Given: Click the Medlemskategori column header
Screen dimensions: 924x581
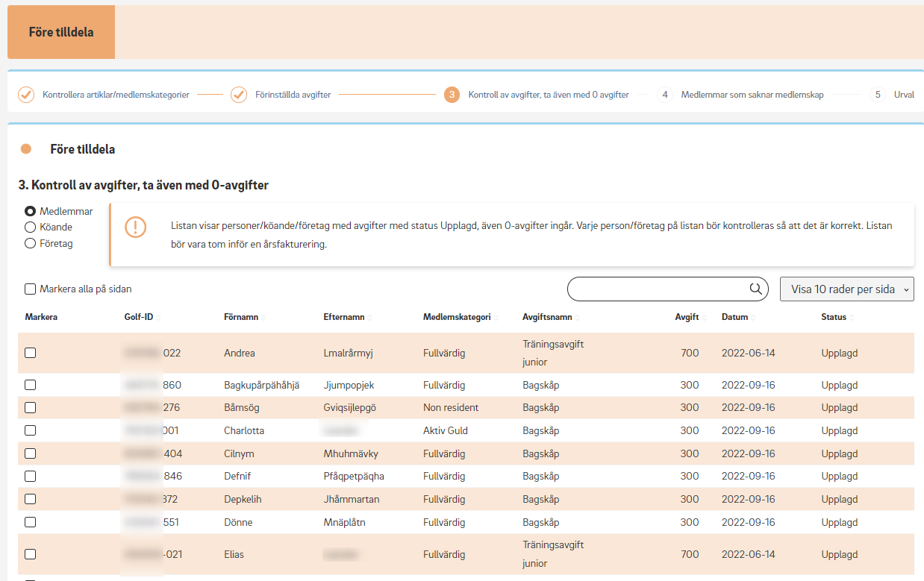Looking at the screenshot, I should pyautogui.click(x=457, y=317).
